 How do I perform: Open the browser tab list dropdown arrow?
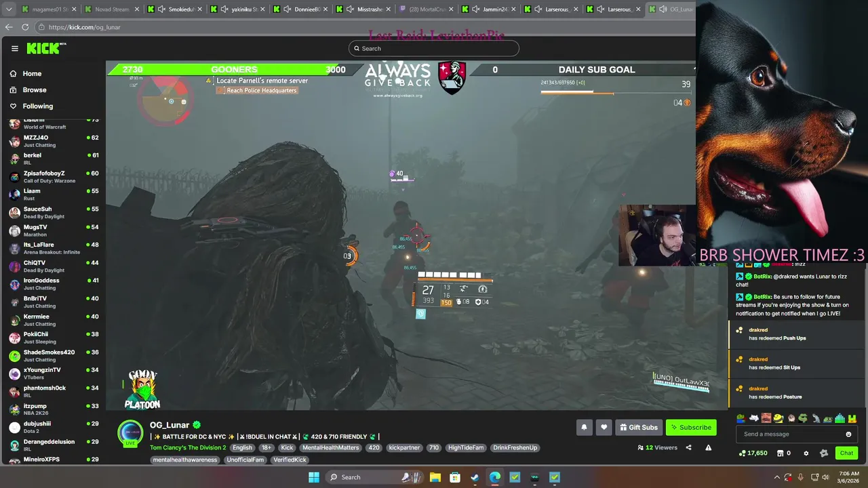[x=9, y=9]
